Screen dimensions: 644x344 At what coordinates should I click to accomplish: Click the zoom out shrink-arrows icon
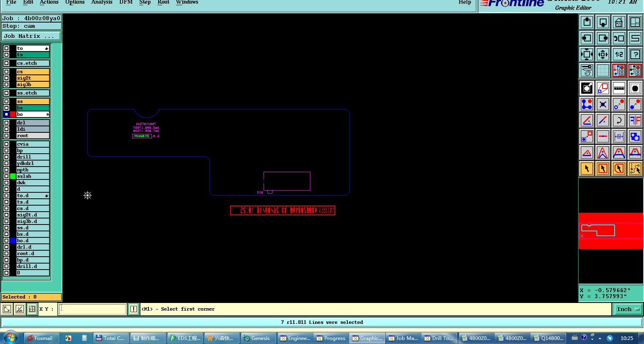tap(603, 54)
